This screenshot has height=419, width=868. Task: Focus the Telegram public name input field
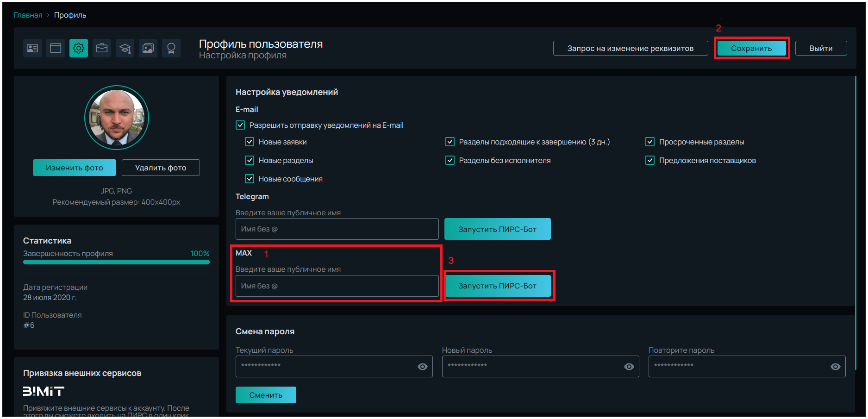tap(337, 229)
